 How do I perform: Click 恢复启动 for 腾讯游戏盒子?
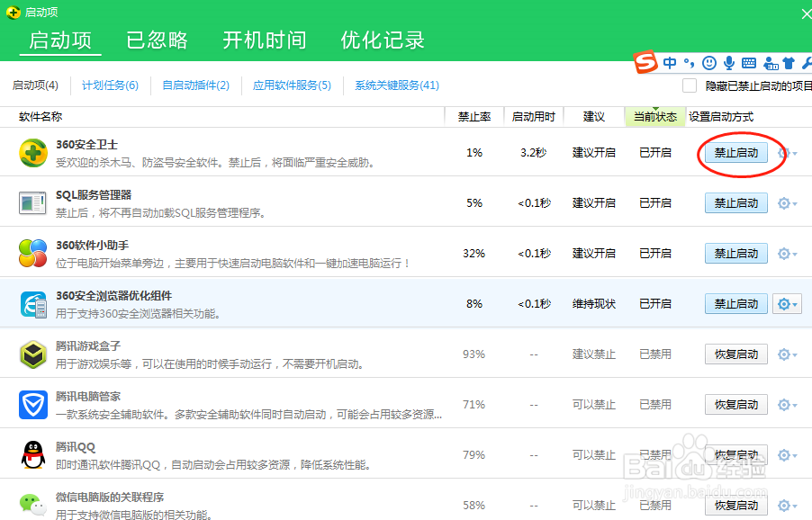tap(735, 354)
